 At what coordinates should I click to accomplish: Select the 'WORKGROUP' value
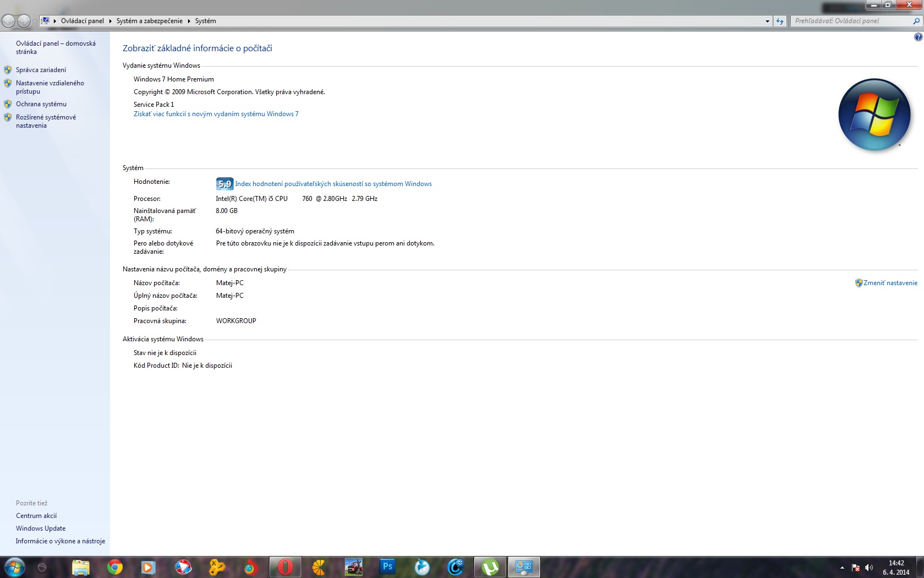pyautogui.click(x=236, y=321)
